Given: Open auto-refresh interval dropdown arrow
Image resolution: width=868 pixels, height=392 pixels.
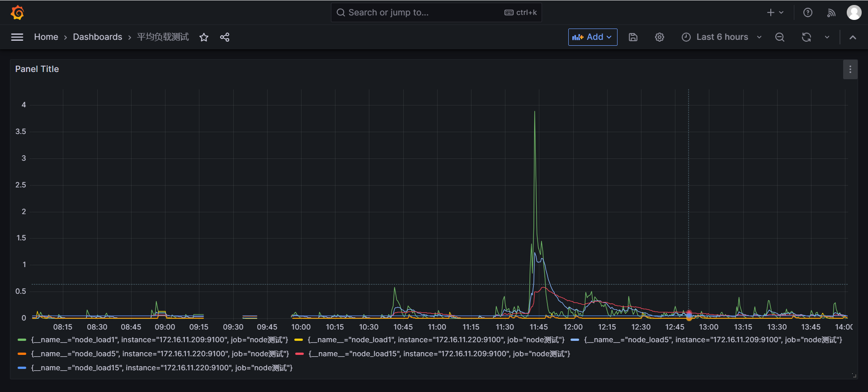Looking at the screenshot, I should [x=827, y=37].
